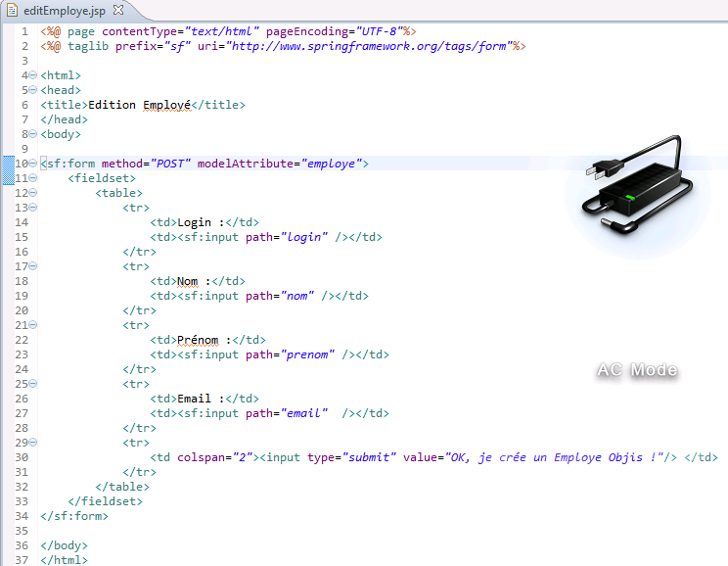Collapse the tr fold on line 29

click(x=33, y=443)
